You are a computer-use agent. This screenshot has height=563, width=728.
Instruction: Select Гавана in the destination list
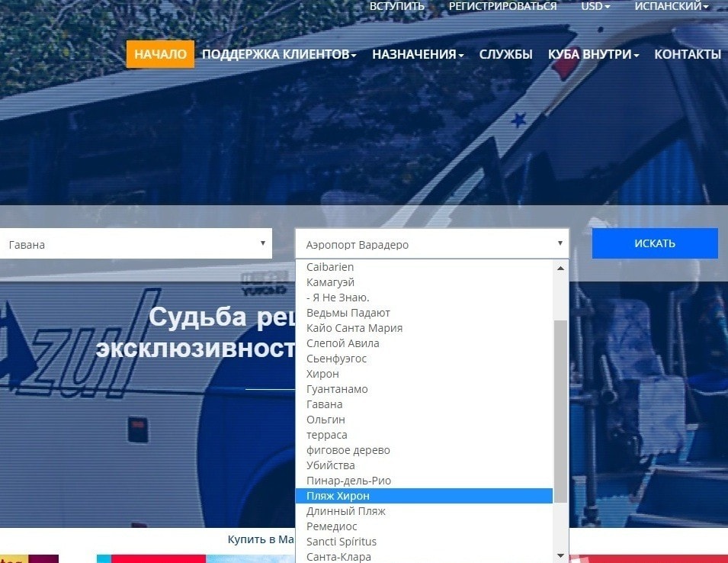tap(425, 404)
